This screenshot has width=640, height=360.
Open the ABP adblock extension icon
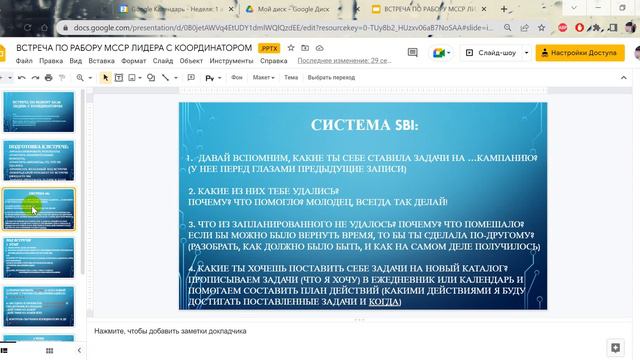(x=562, y=28)
